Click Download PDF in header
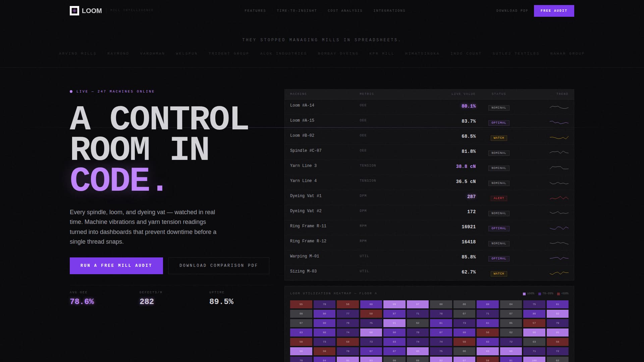This screenshot has width=644, height=362. (x=512, y=11)
